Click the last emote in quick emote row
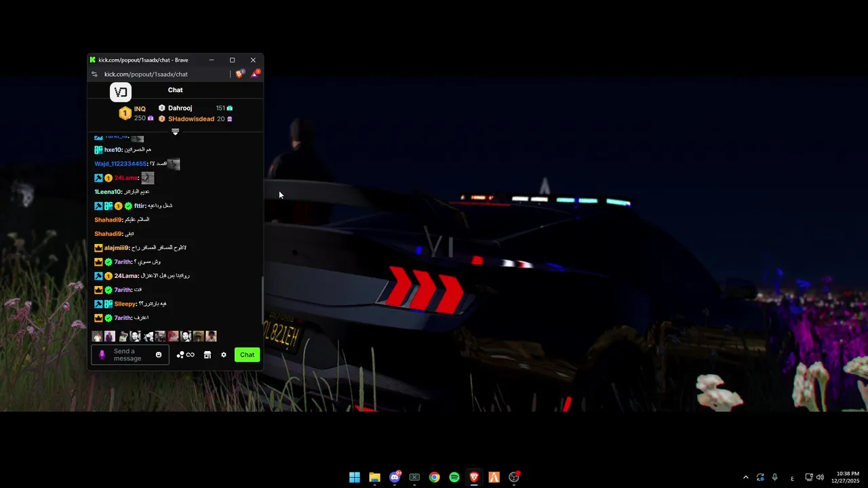 tap(211, 336)
